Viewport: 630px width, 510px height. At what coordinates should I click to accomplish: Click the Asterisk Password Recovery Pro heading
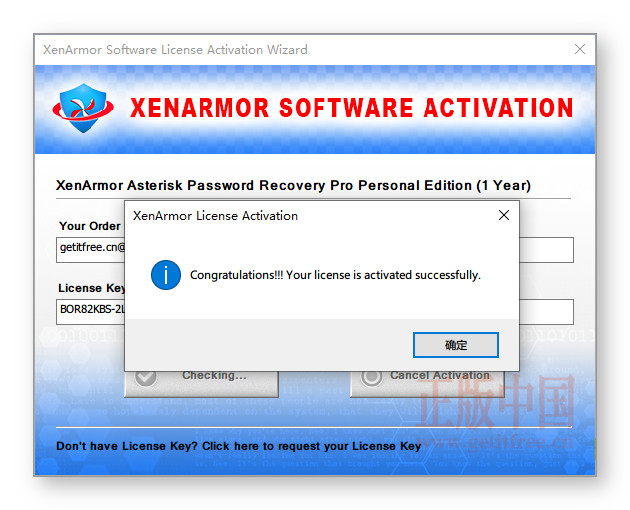click(x=293, y=185)
